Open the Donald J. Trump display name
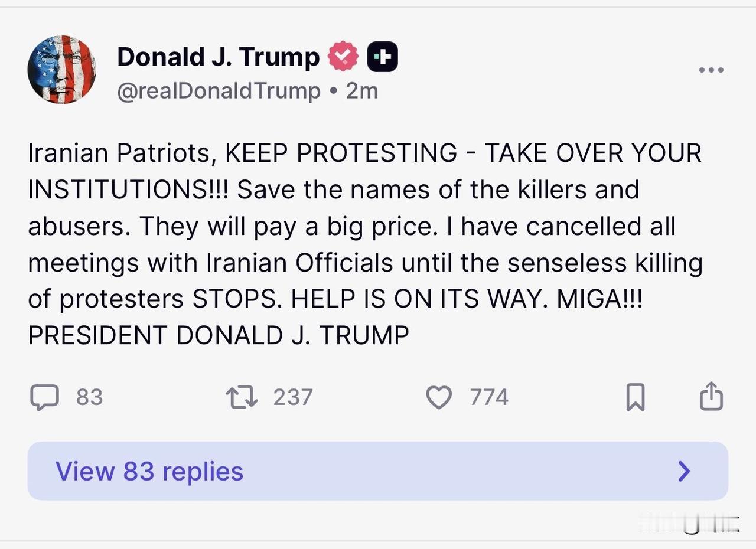Screen dimensions: 756x549 [x=218, y=57]
